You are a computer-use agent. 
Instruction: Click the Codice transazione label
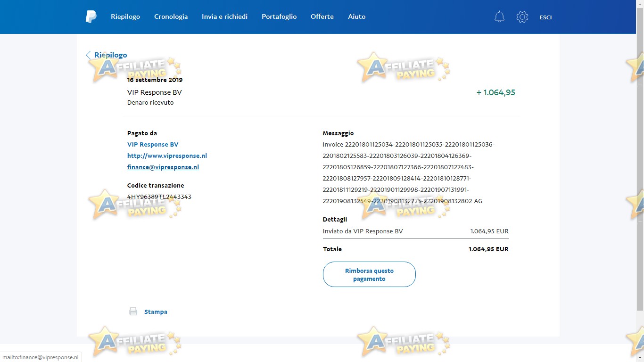coord(156,186)
